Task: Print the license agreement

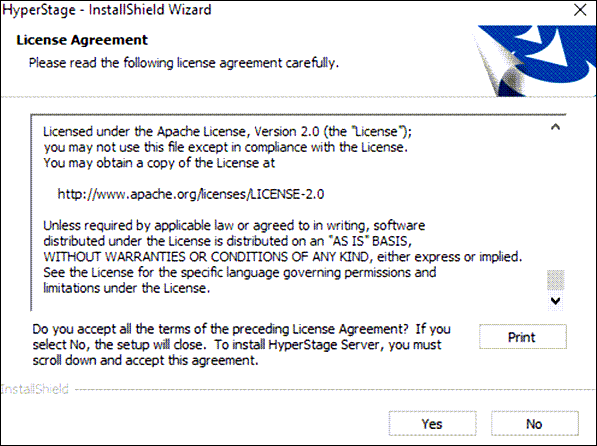Action: 522,337
